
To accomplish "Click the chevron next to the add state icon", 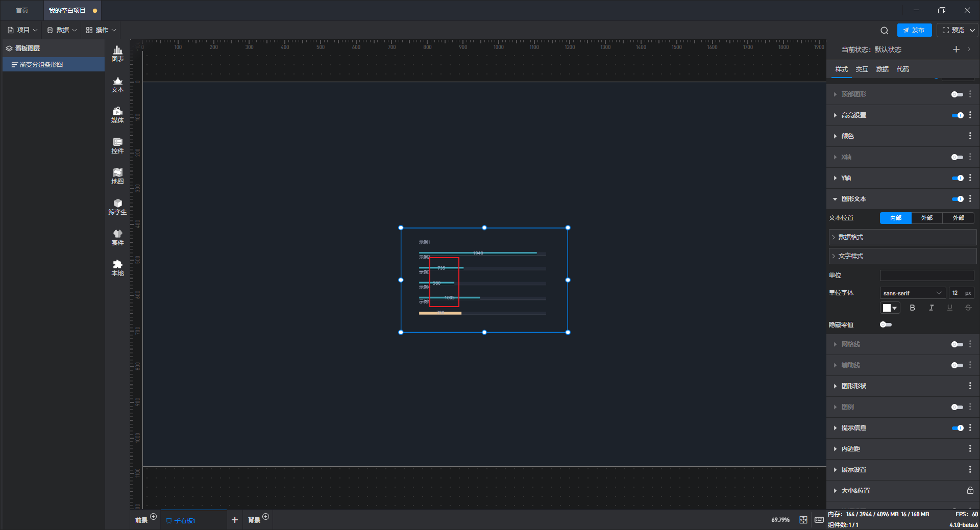I will click(969, 49).
